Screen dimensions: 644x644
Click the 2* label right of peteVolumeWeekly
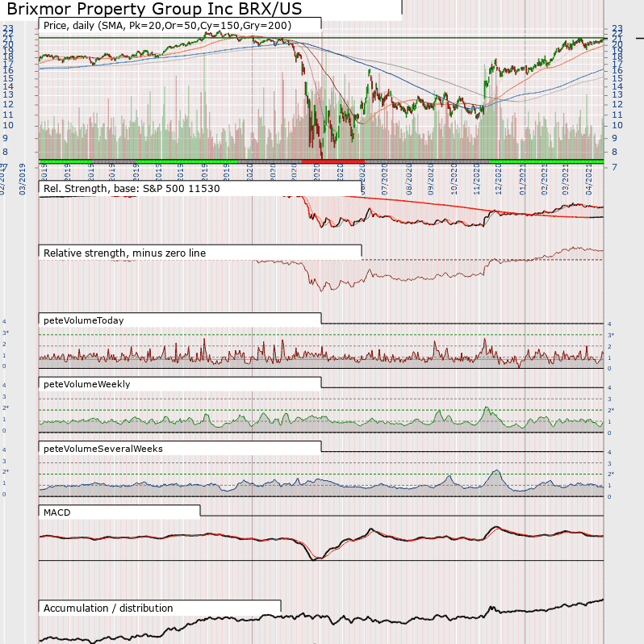611,410
